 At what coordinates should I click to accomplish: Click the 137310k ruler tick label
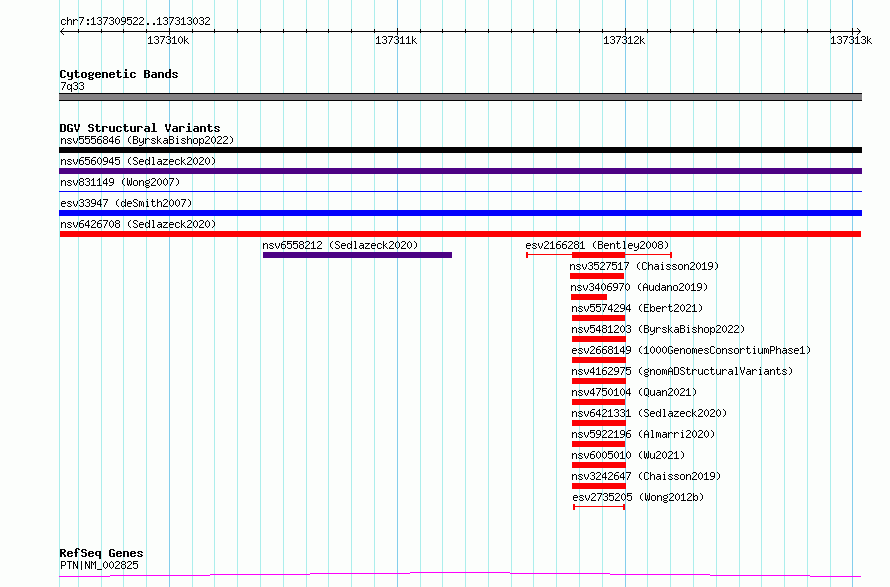click(x=168, y=40)
